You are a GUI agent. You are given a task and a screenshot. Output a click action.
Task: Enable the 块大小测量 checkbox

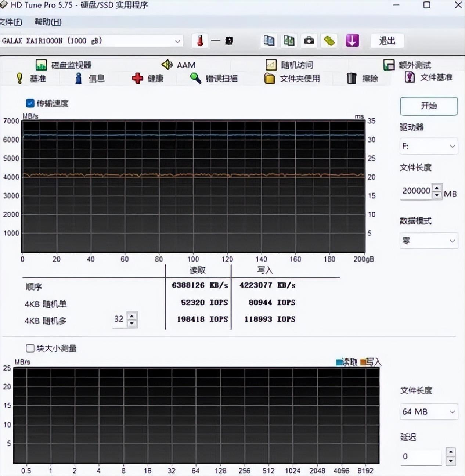click(30, 348)
